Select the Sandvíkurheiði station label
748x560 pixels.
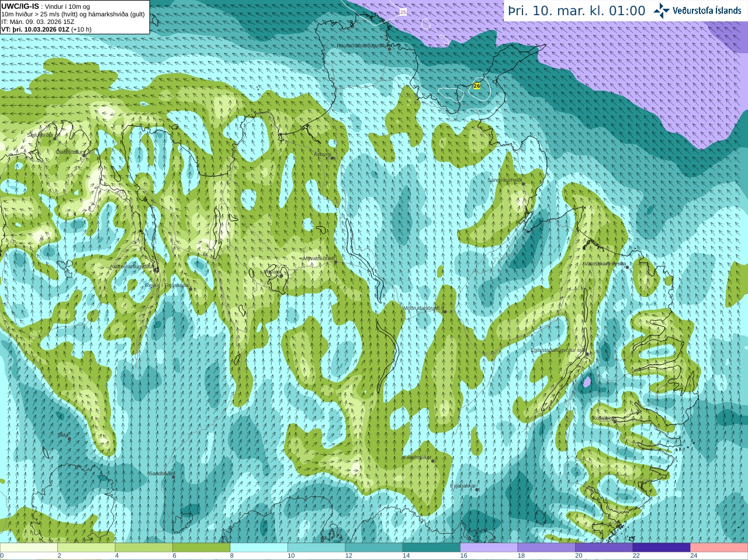coord(505,180)
